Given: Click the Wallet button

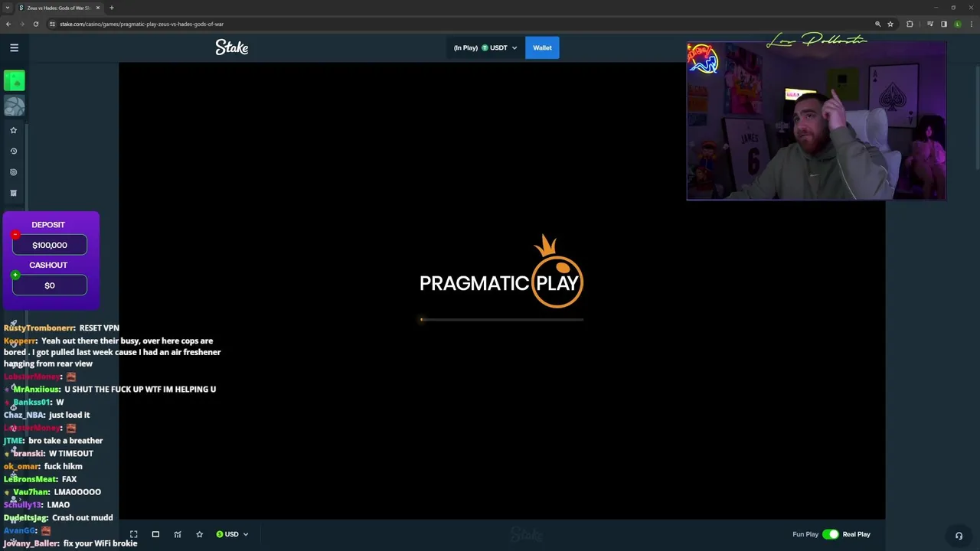Looking at the screenshot, I should coord(542,47).
